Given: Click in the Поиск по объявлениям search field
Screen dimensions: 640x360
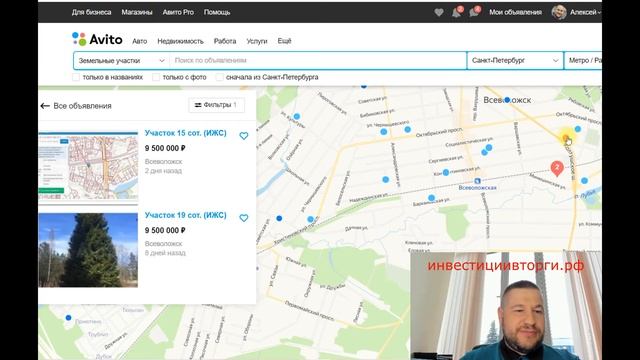Looking at the screenshot, I should [318, 61].
